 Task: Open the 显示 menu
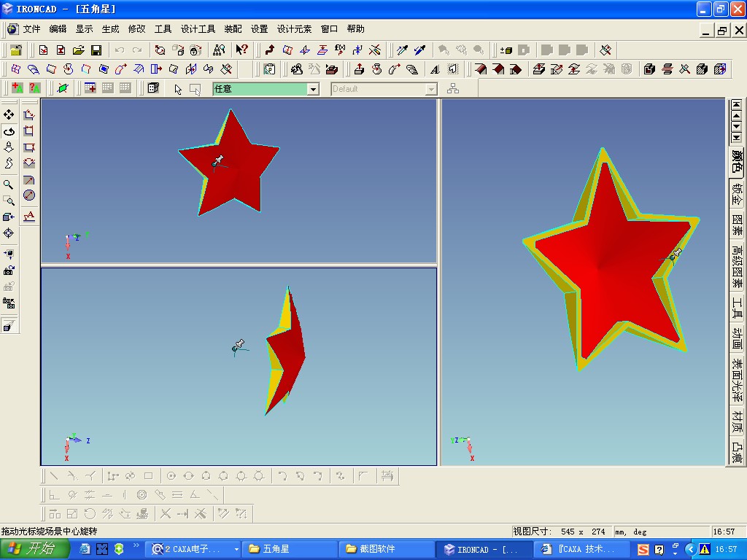tap(84, 29)
